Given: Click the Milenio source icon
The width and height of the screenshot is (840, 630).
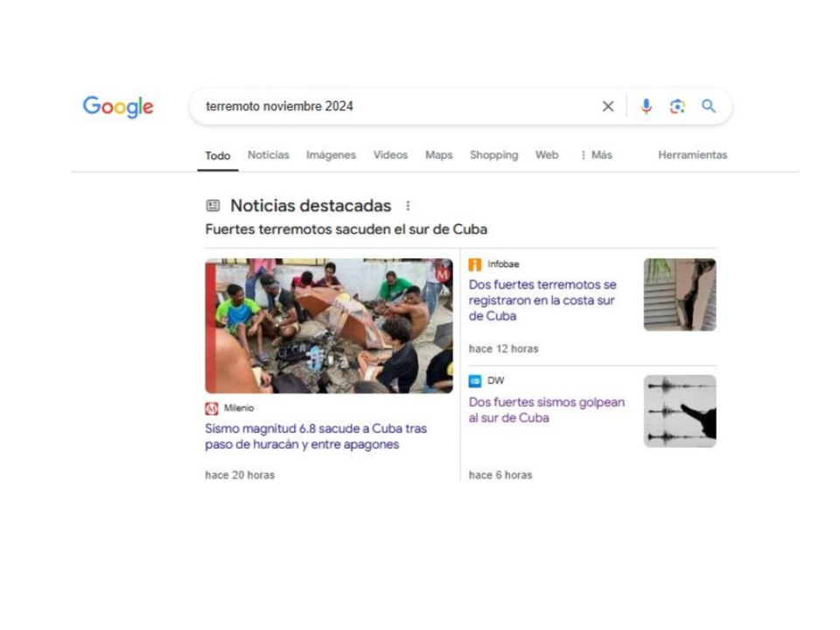Looking at the screenshot, I should 212,409.
